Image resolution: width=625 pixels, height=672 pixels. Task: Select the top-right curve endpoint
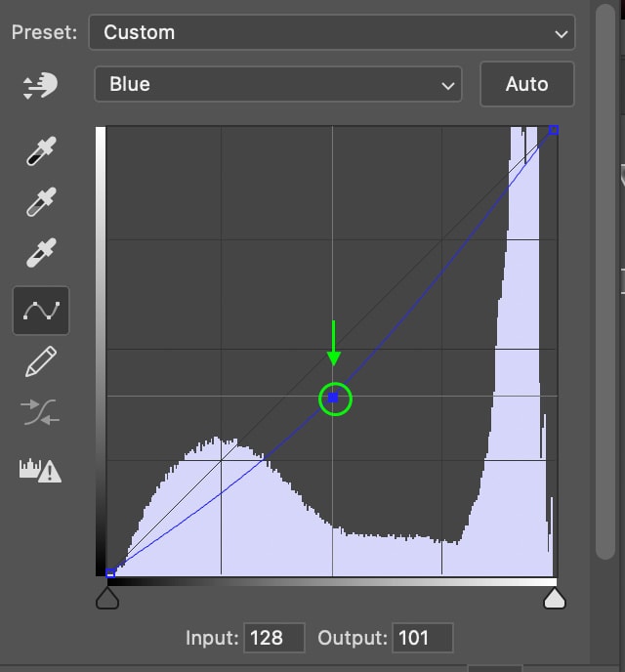[554, 130]
